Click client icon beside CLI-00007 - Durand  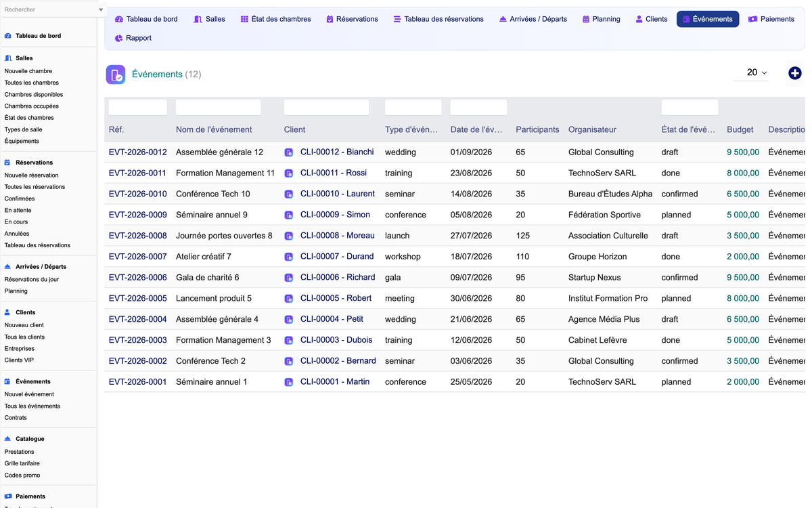click(x=289, y=257)
